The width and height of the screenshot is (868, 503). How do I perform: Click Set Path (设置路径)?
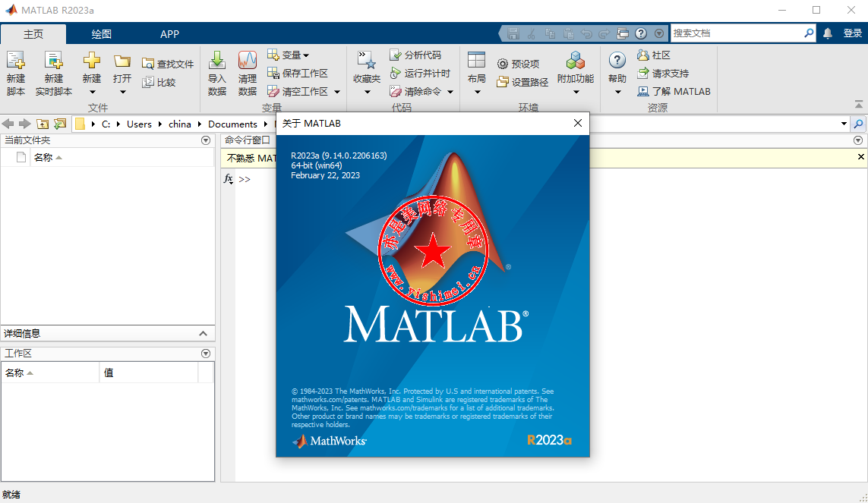tap(522, 83)
